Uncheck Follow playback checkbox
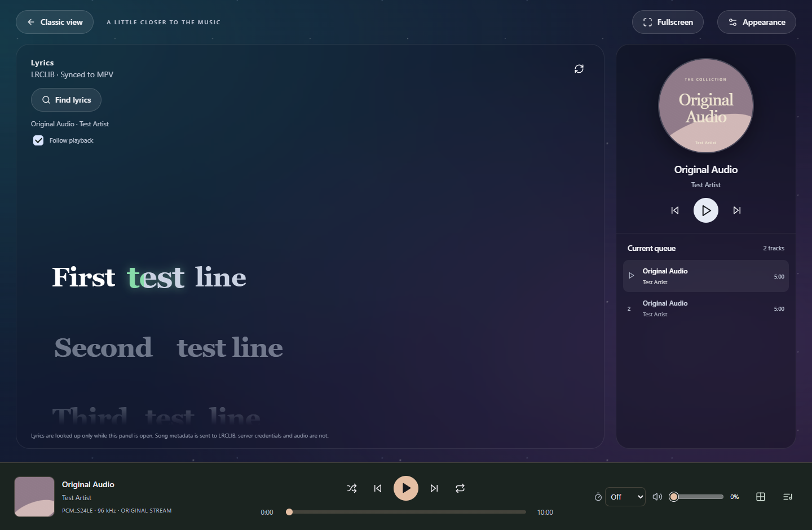Image resolution: width=812 pixels, height=530 pixels. coord(38,140)
